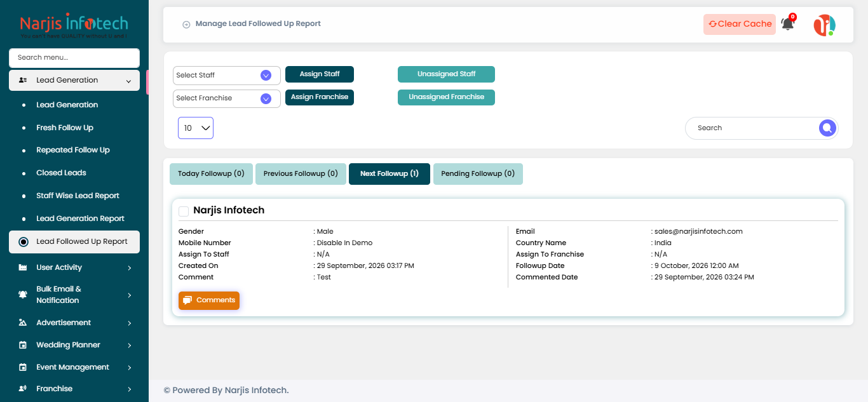
Task: Expand the Franchise menu chevron
Action: [x=130, y=389]
